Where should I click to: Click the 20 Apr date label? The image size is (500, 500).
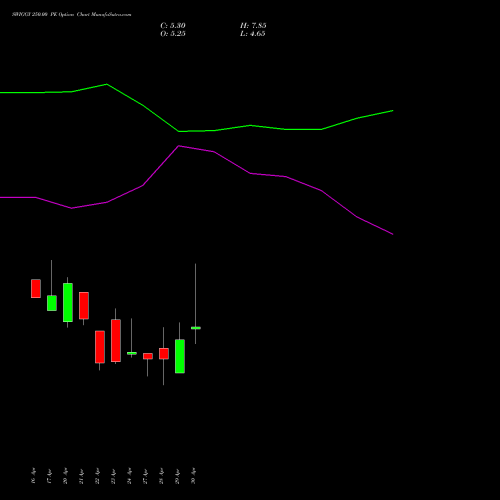click(65, 476)
